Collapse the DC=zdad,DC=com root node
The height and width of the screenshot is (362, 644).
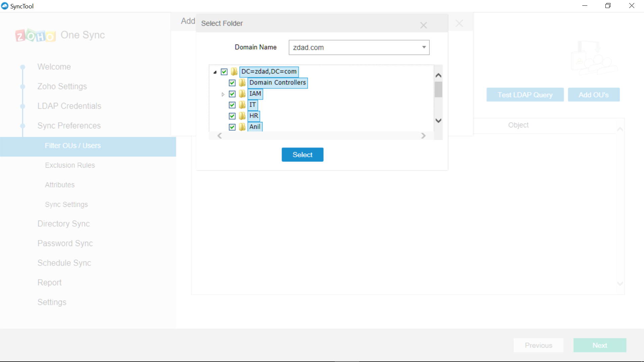point(215,72)
